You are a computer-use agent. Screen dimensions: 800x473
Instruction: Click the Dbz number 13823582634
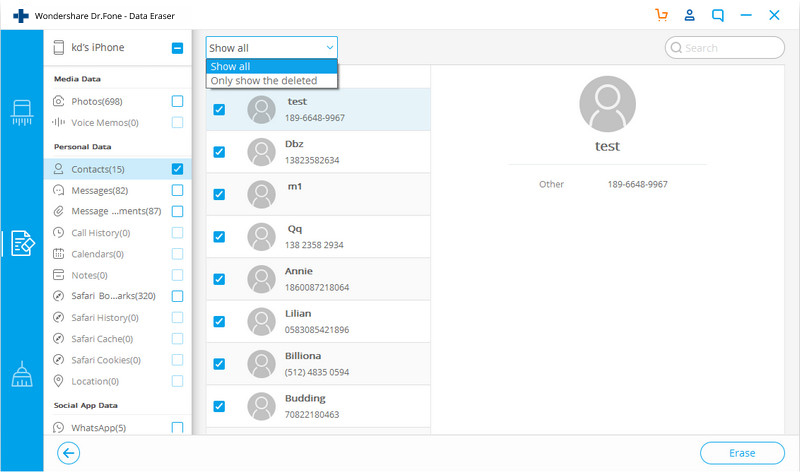tap(312, 160)
